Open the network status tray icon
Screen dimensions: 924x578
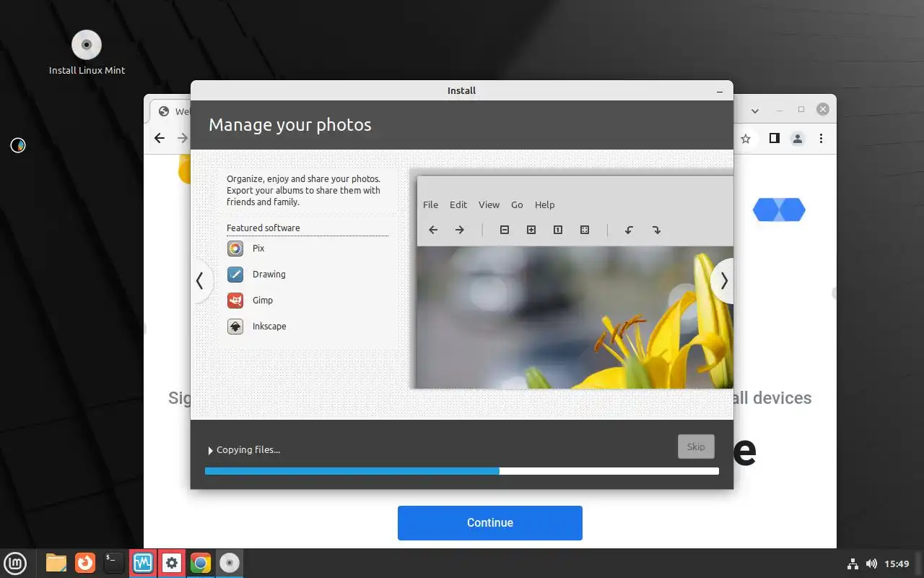852,564
